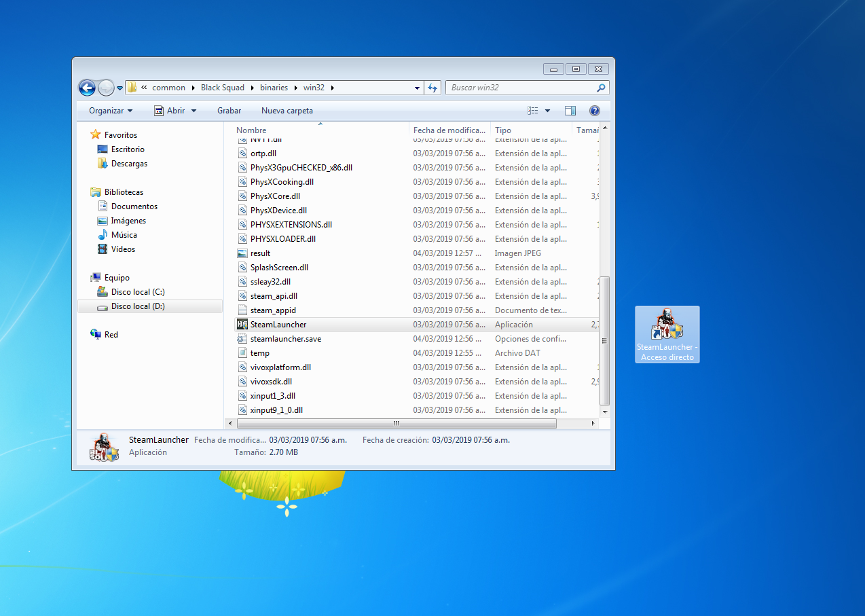Select Favoritos star in navigation pane
Image resolution: width=865 pixels, height=616 pixels.
tap(96, 135)
